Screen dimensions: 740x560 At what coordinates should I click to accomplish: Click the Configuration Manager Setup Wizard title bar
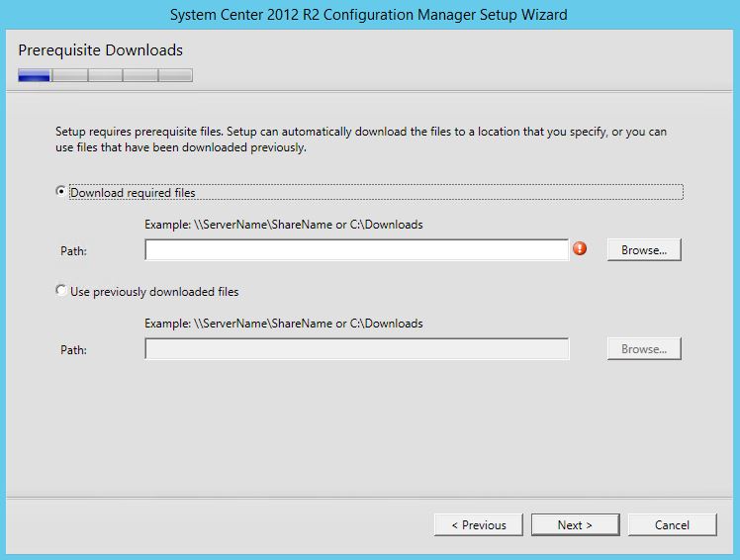coord(369,15)
